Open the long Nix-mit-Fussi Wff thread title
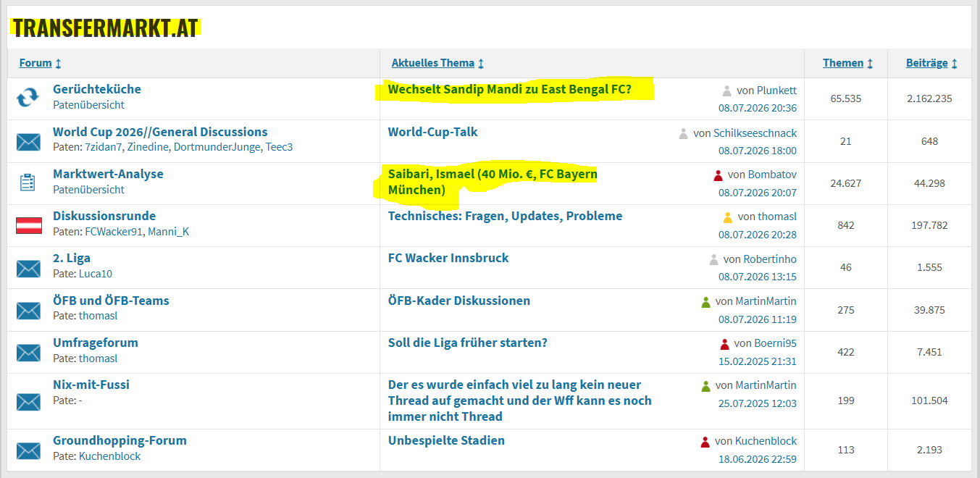980x478 pixels. (520, 401)
